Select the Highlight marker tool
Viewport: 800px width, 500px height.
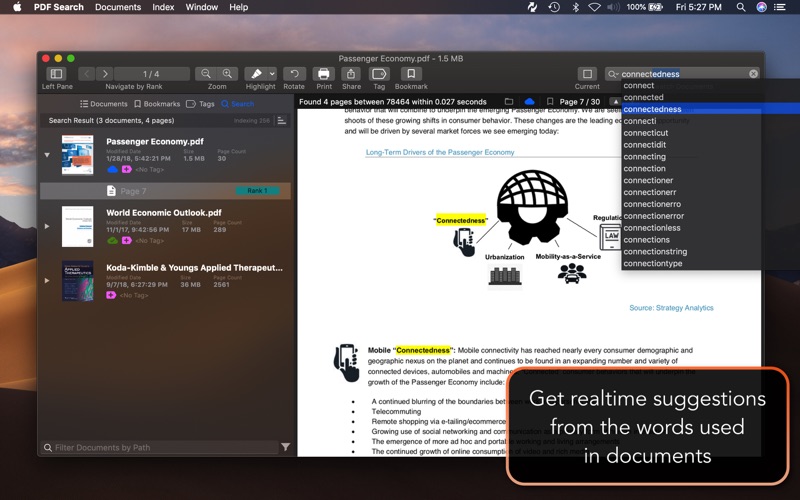[x=256, y=74]
